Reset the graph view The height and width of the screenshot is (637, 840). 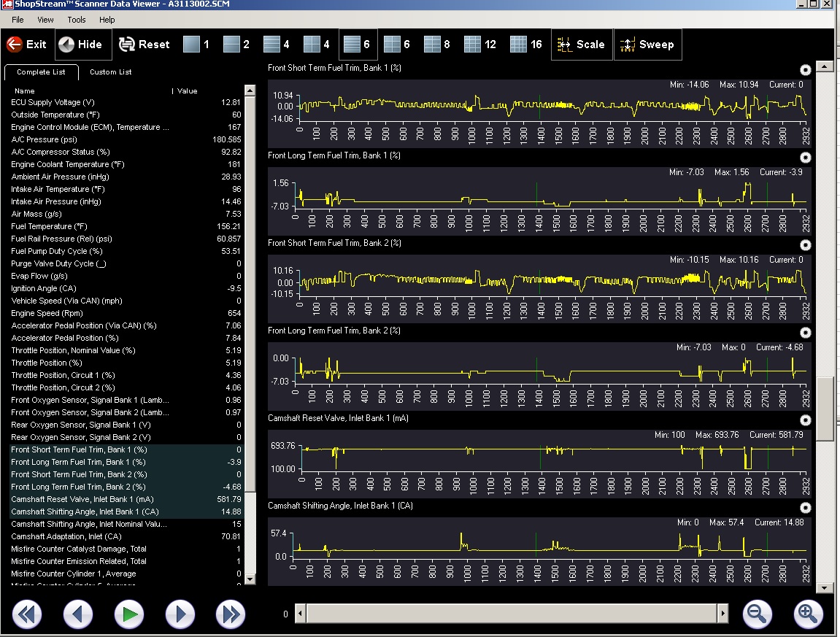[144, 45]
